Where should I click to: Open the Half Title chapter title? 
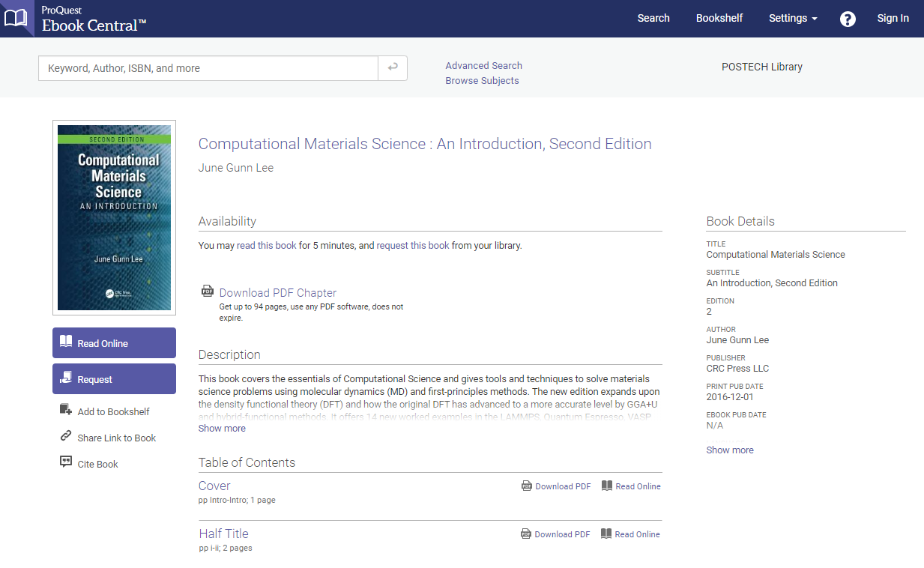(223, 534)
